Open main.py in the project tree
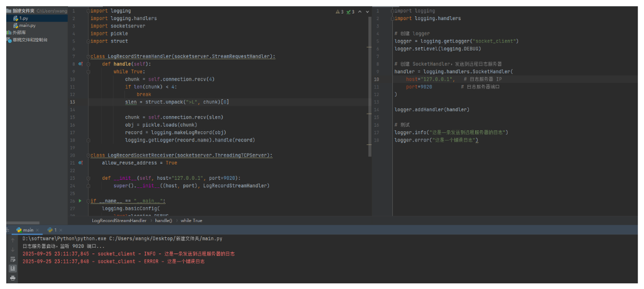The height and width of the screenshot is (289, 644). [26, 26]
